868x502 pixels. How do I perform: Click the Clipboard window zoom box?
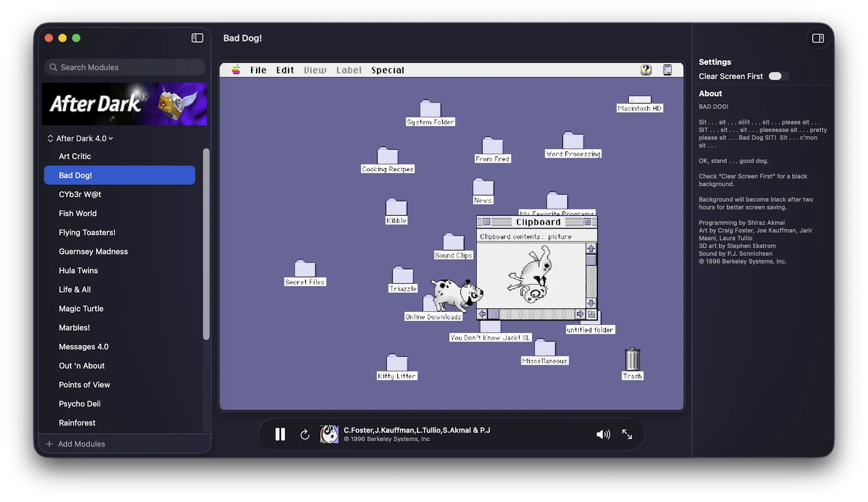(x=587, y=222)
